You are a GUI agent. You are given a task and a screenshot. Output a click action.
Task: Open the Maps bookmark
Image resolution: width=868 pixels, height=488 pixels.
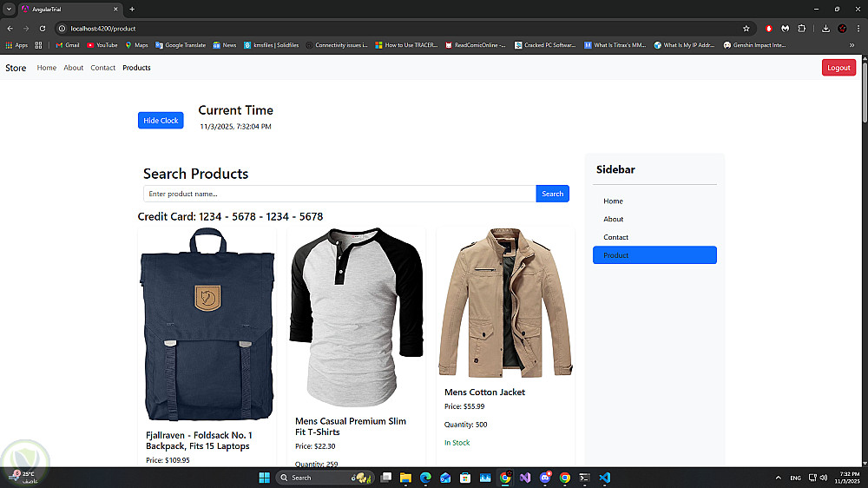coord(137,45)
